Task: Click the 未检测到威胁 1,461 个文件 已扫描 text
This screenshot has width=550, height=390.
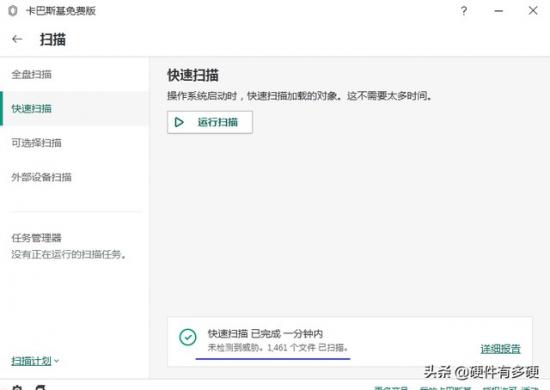Action: pos(278,348)
